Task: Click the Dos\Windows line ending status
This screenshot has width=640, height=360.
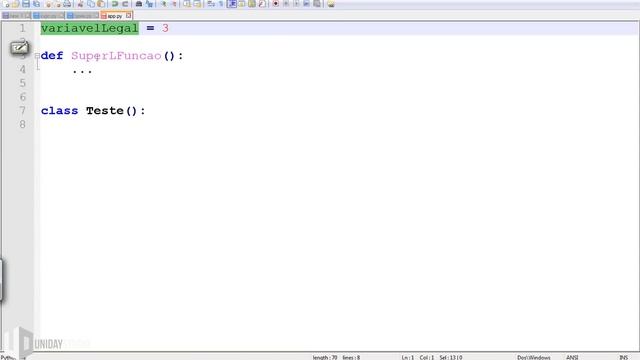Action: pyautogui.click(x=534, y=358)
